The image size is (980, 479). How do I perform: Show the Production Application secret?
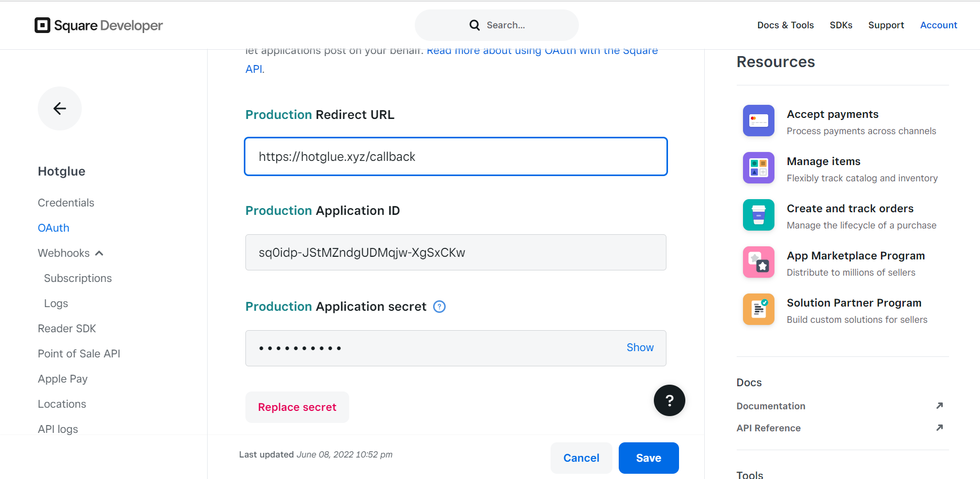coord(640,347)
